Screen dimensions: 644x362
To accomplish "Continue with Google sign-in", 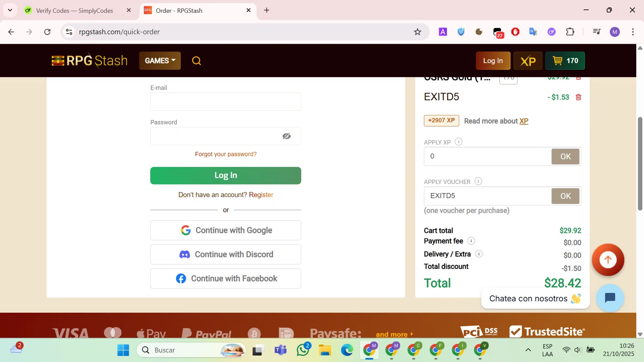I will [226, 230].
